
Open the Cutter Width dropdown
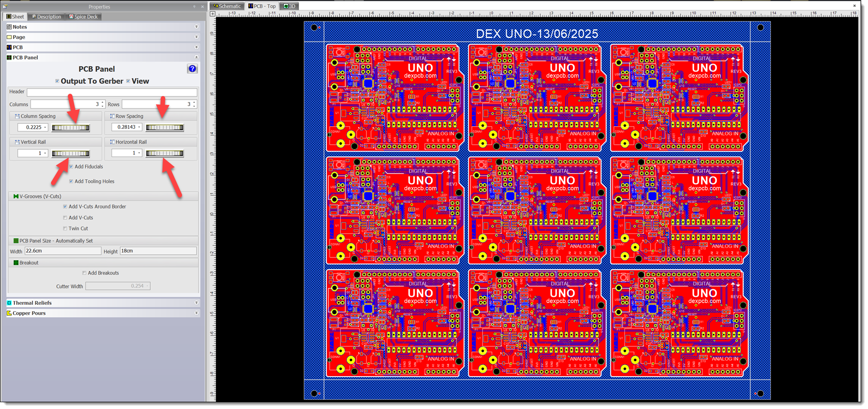(147, 286)
